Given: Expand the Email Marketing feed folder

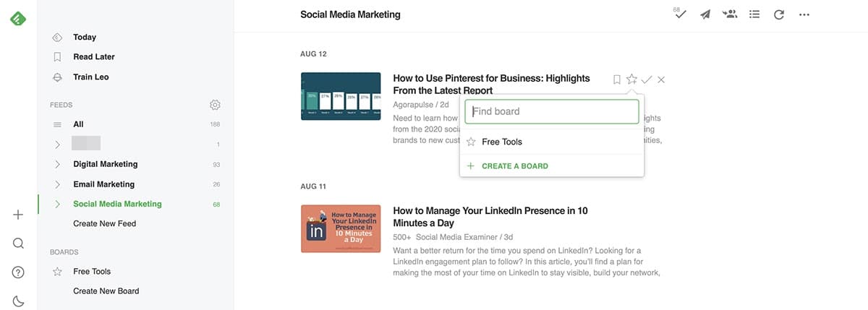Looking at the screenshot, I should [x=57, y=184].
